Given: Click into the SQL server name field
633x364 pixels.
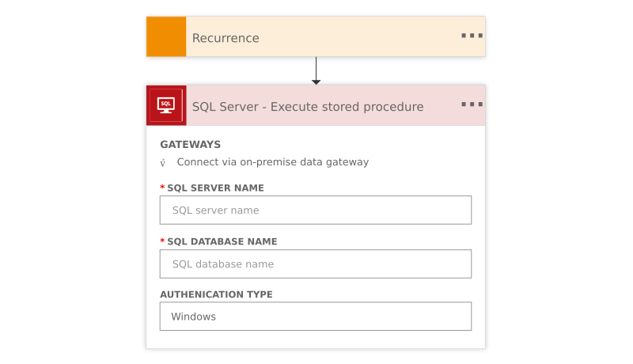Looking at the screenshot, I should coord(316,210).
